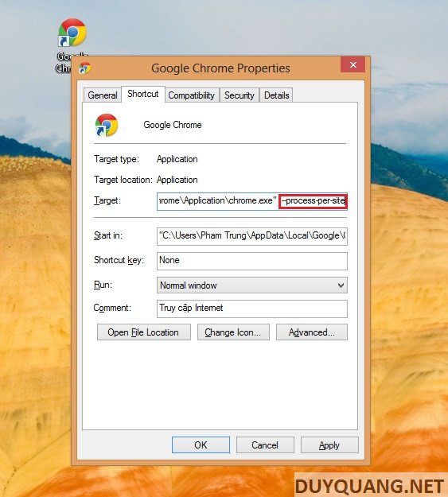
Task: Click the Comment field with Truy cập Internet
Action: click(x=252, y=309)
